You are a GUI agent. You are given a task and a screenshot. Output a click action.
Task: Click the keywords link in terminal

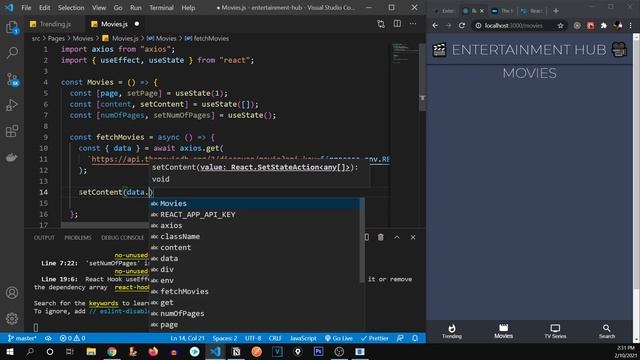tap(103, 303)
